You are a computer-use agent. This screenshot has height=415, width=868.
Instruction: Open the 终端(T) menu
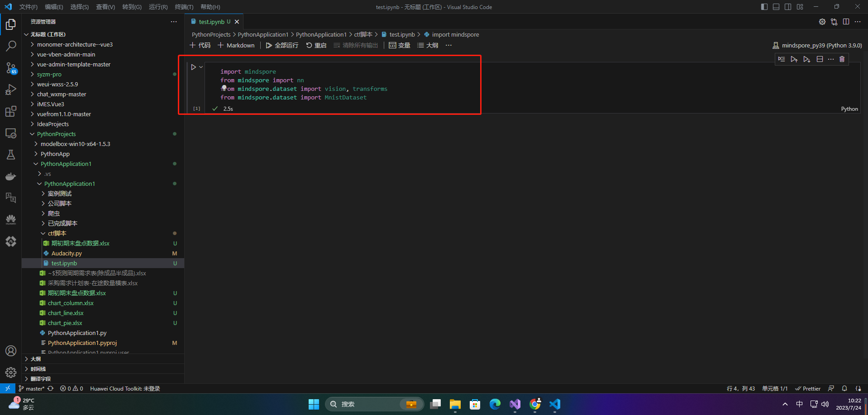click(184, 7)
